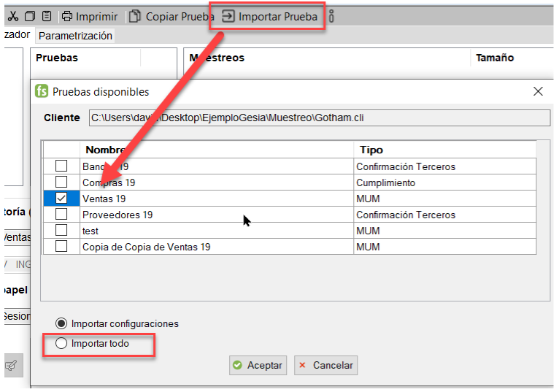Open the Parametrización tab
The height and width of the screenshot is (392, 559).
[x=75, y=36]
